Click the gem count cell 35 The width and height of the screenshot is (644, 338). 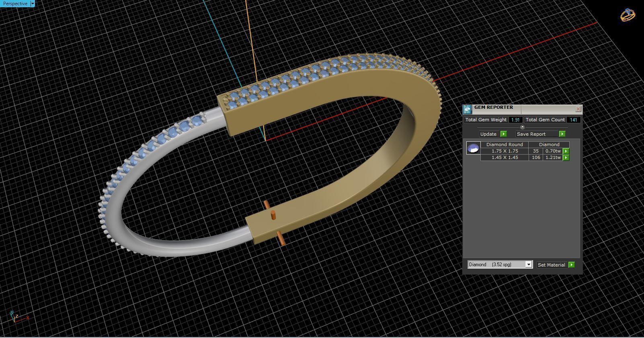pos(535,151)
